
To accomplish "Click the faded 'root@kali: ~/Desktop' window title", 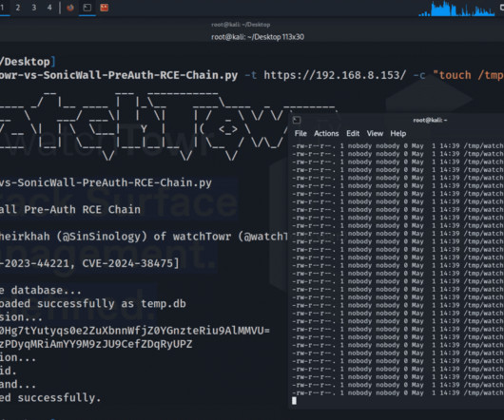I will coord(241,25).
